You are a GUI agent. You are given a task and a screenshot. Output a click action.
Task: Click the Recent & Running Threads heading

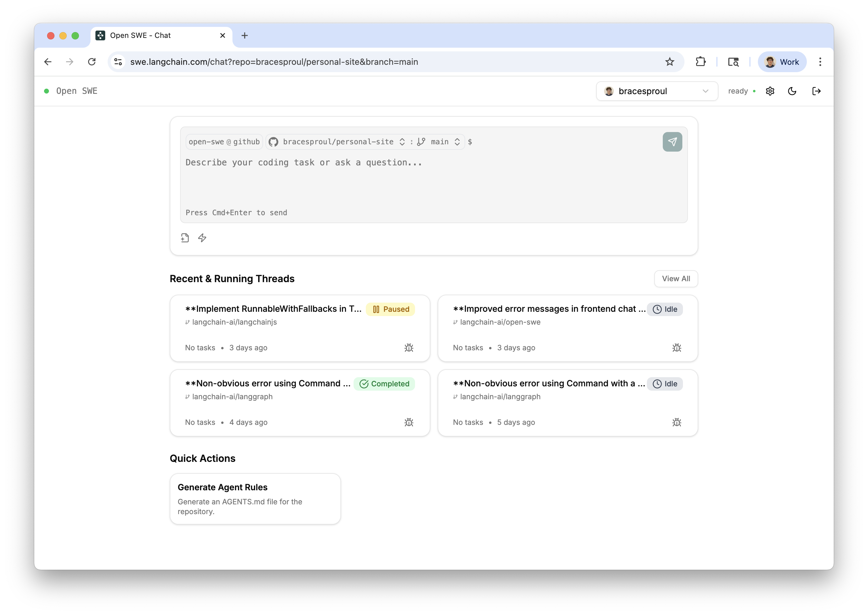(232, 279)
